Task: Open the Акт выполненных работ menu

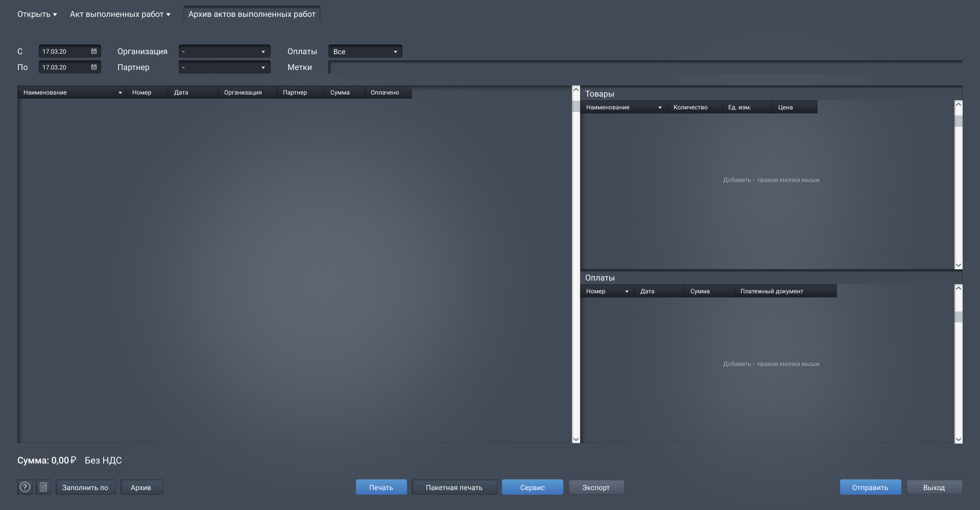Action: click(119, 14)
